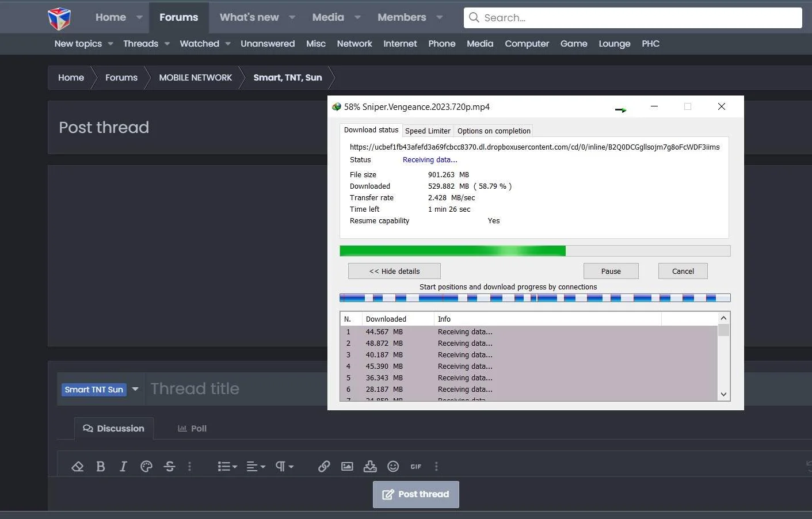Click the Downloaded column header
This screenshot has width=812, height=519.
398,319
